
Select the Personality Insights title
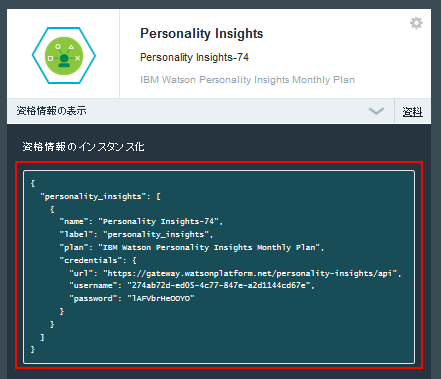tap(201, 33)
